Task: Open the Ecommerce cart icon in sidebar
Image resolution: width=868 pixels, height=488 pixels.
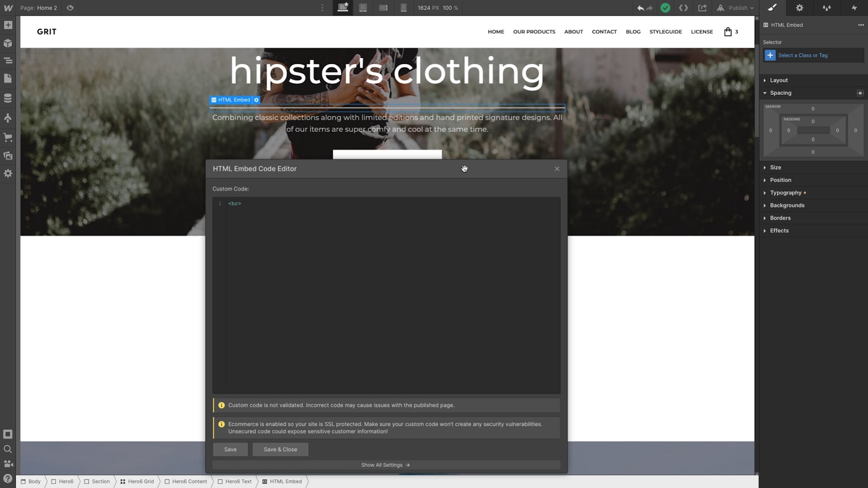Action: click(x=8, y=137)
